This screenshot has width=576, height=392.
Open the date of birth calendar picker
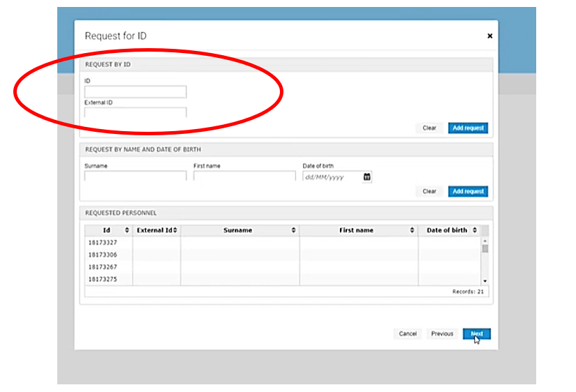(367, 177)
